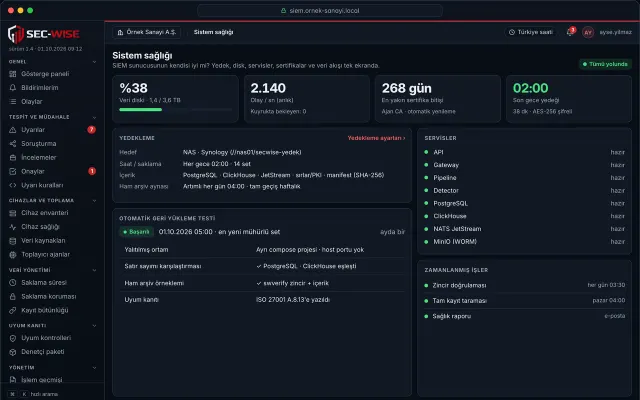Image resolution: width=640 pixels, height=400 pixels.
Task: Click the red 7 badge on Uyarılar
Action: click(x=91, y=130)
